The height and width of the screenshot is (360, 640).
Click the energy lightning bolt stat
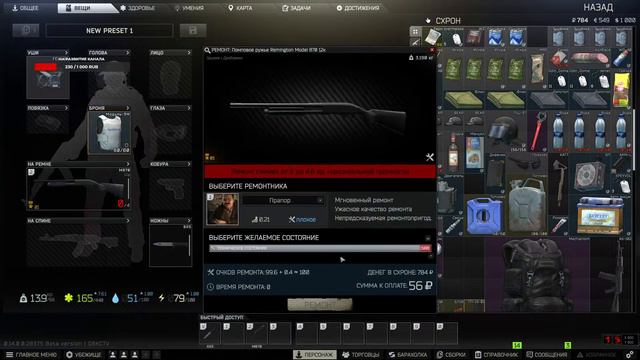162,298
